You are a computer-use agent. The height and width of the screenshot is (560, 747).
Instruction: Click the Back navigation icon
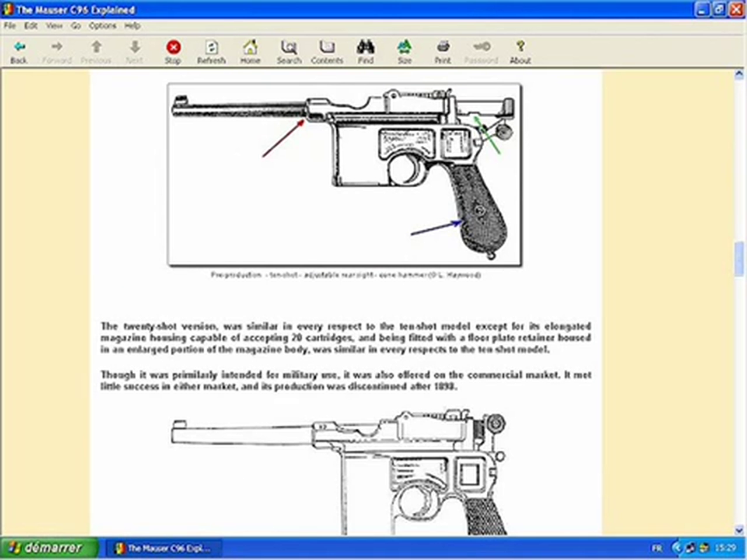tap(19, 51)
